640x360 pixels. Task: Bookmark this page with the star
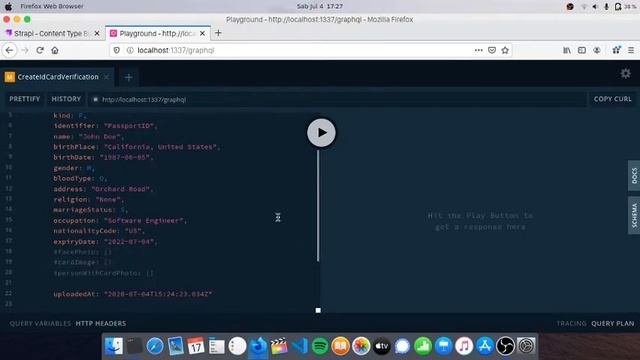tap(505, 50)
